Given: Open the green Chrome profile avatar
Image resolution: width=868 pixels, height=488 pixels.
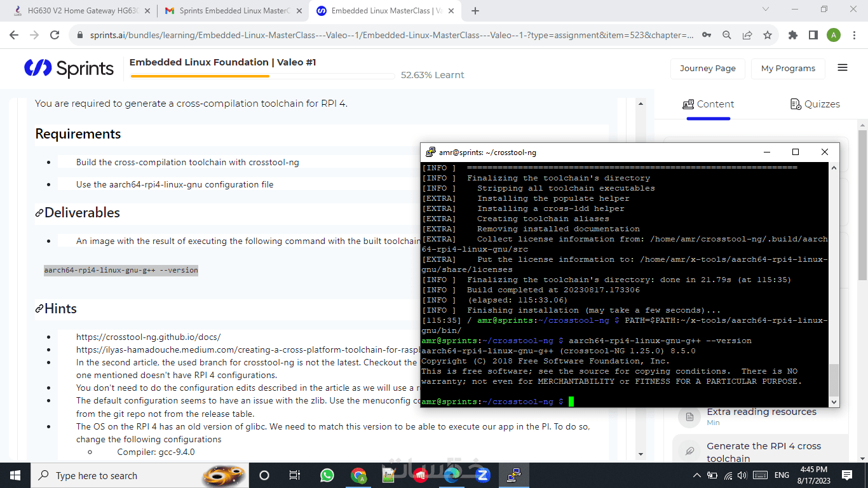Looking at the screenshot, I should [834, 36].
